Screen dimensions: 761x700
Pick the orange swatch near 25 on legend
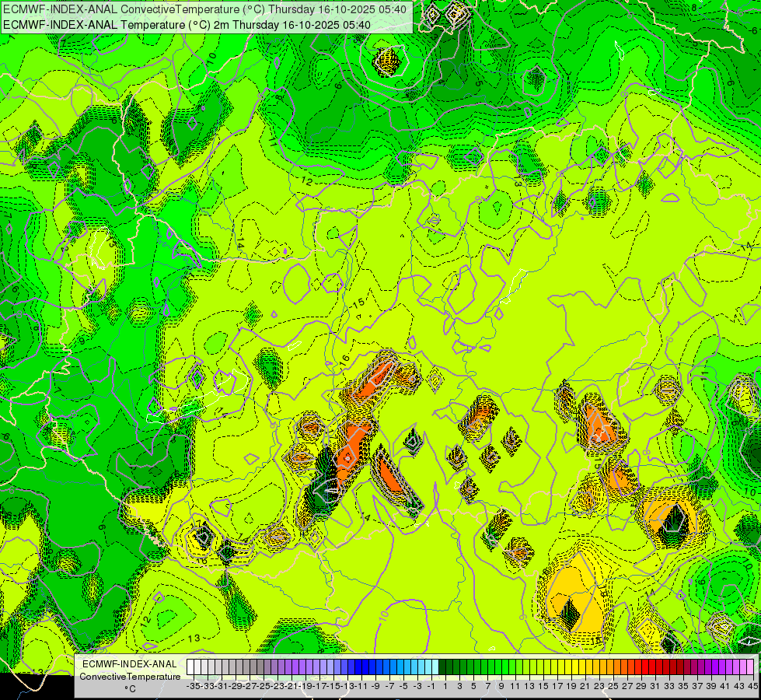tap(614, 667)
